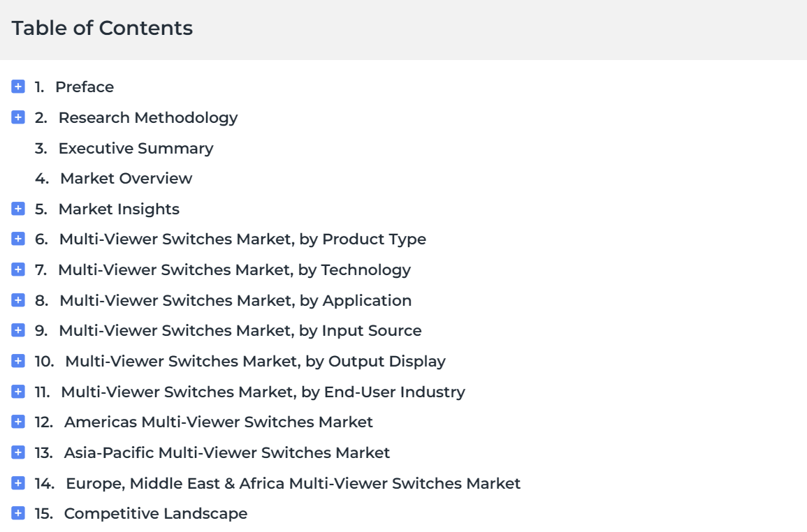The width and height of the screenshot is (807, 532).
Task: Open the Research Methodology title text
Action: tap(148, 118)
